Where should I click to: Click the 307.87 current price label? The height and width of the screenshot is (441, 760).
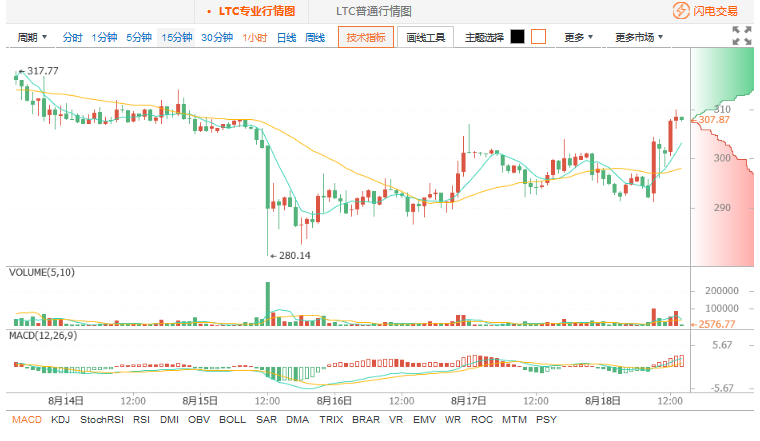[713, 119]
